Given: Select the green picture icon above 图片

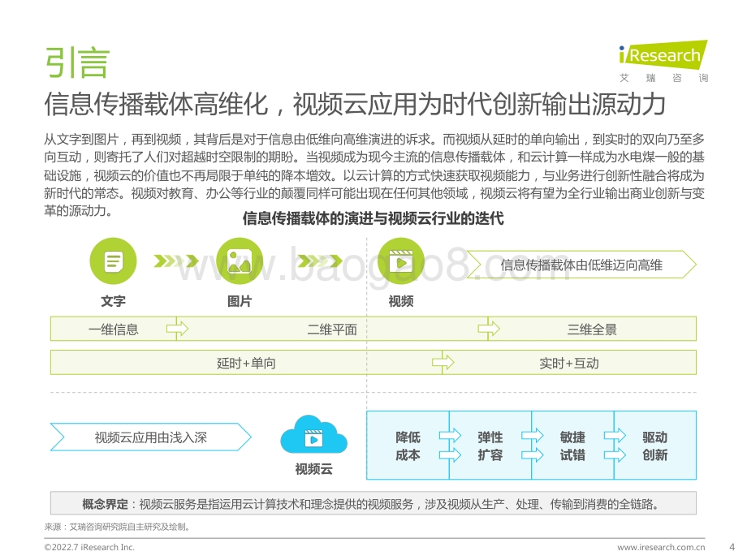Looking at the screenshot, I should pyautogui.click(x=240, y=261).
